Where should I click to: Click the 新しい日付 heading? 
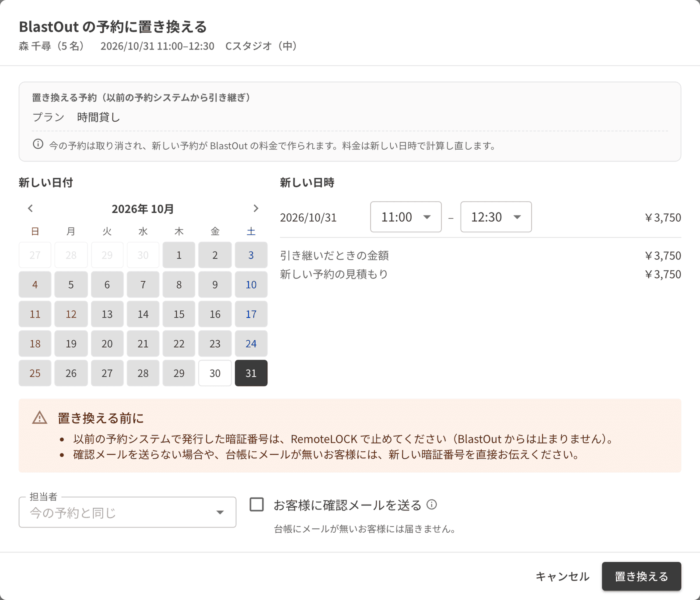coord(46,182)
